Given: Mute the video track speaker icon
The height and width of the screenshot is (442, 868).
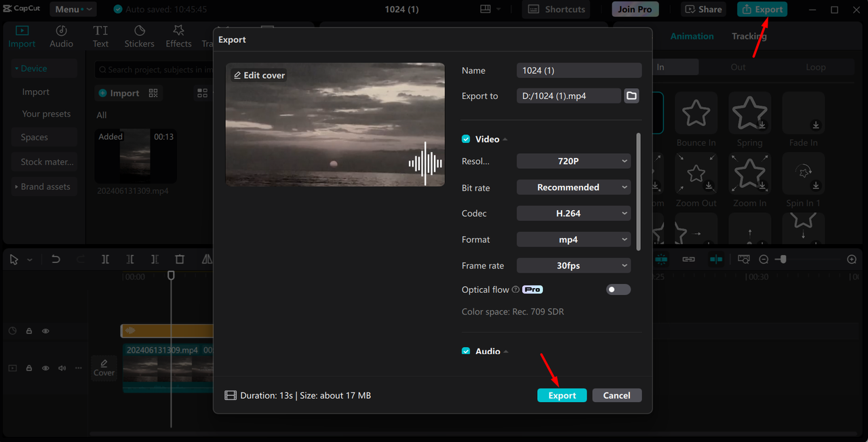Looking at the screenshot, I should tap(62, 368).
